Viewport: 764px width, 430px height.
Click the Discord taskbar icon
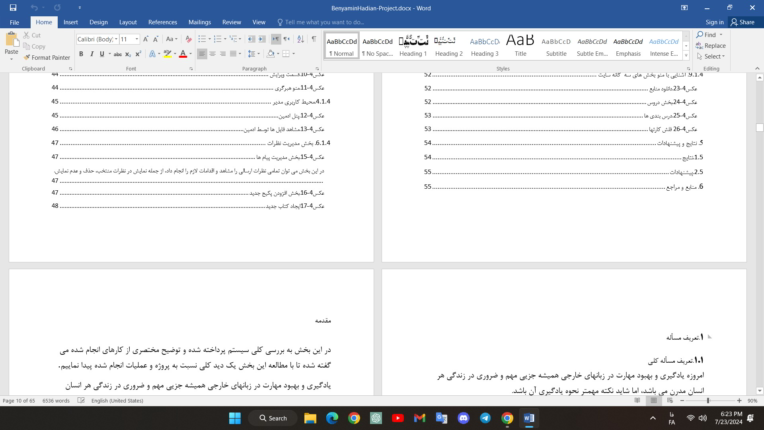click(x=463, y=418)
